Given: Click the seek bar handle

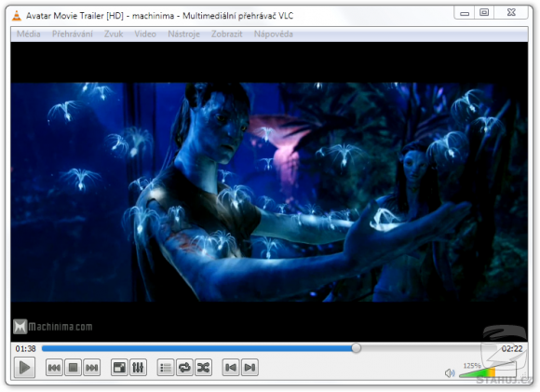Looking at the screenshot, I should (357, 348).
